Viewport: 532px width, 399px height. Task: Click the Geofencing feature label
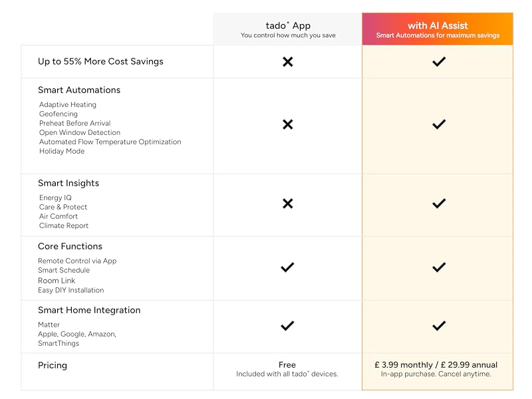click(x=59, y=114)
